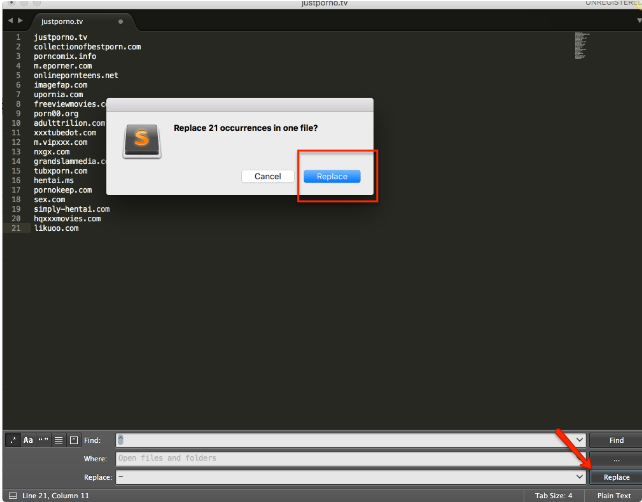Click line simply-hentai.com
This screenshot has height=502, width=642.
pyautogui.click(x=72, y=209)
